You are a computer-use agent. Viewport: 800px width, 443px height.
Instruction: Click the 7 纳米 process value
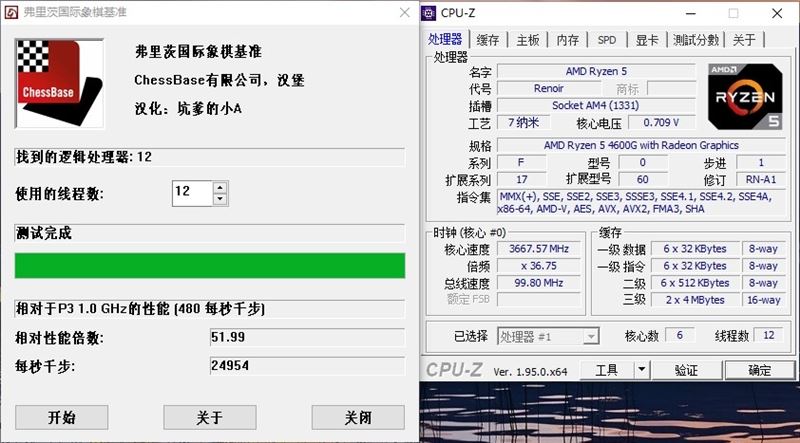tap(522, 122)
